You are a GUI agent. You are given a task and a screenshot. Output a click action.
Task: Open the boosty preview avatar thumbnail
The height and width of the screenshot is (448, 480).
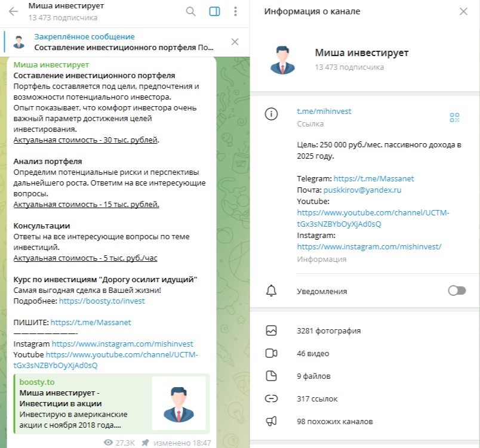[x=179, y=403]
